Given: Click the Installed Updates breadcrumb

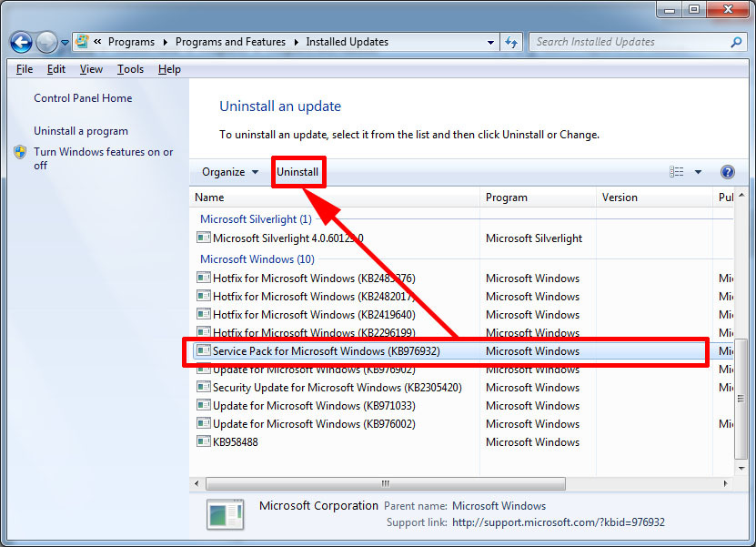Looking at the screenshot, I should (348, 42).
